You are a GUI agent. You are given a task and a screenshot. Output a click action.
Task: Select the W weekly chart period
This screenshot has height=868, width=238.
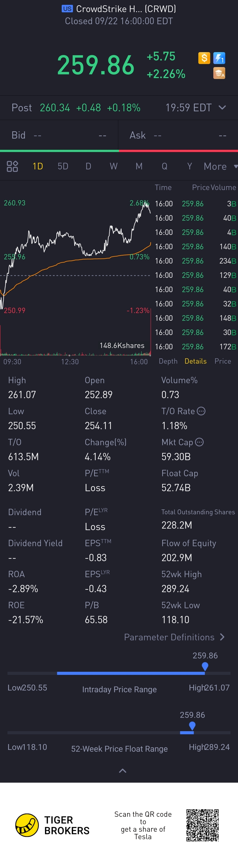(113, 166)
